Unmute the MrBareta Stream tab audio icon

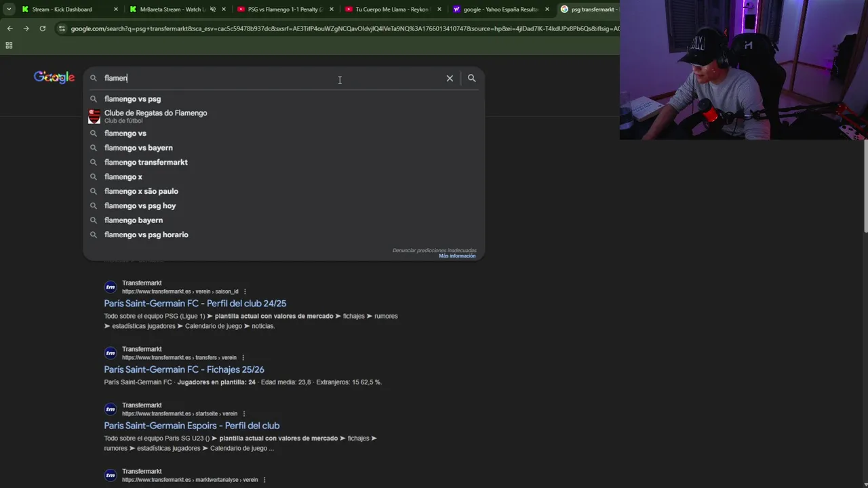point(213,9)
